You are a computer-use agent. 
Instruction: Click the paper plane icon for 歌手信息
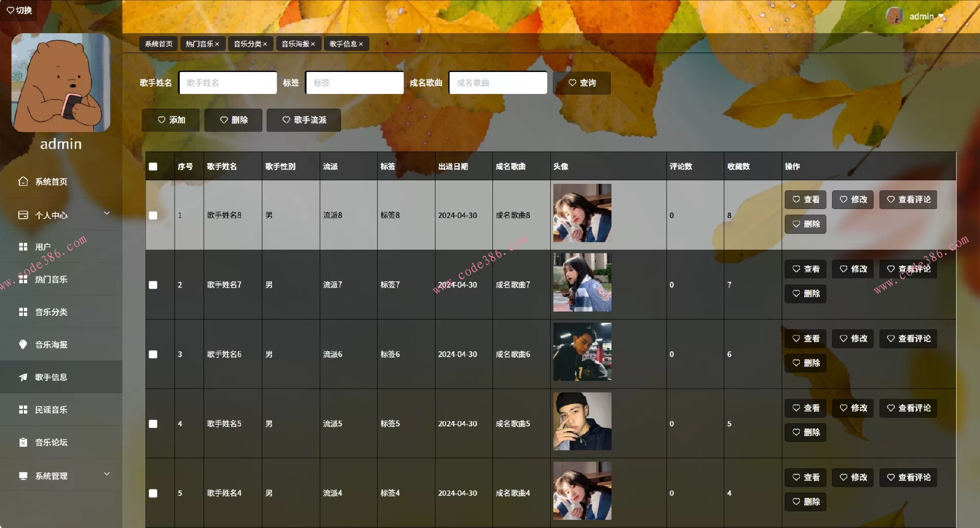click(x=23, y=377)
